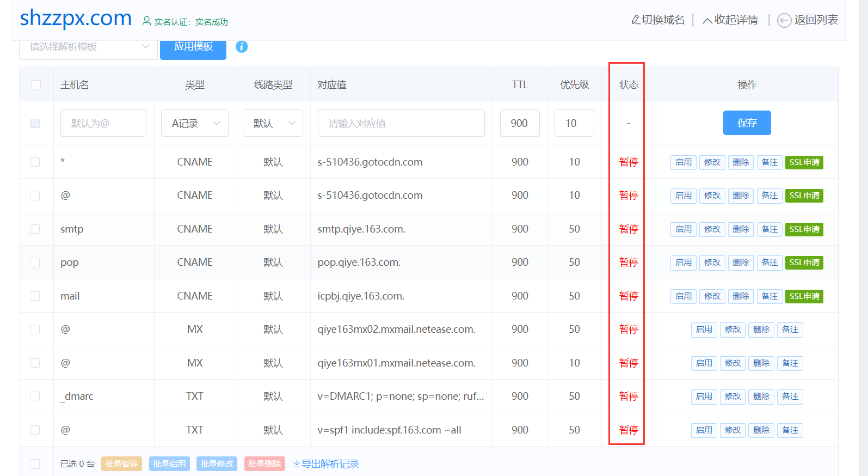Expand the A记录 type dropdown
The width and height of the screenshot is (868, 476).
click(x=194, y=123)
